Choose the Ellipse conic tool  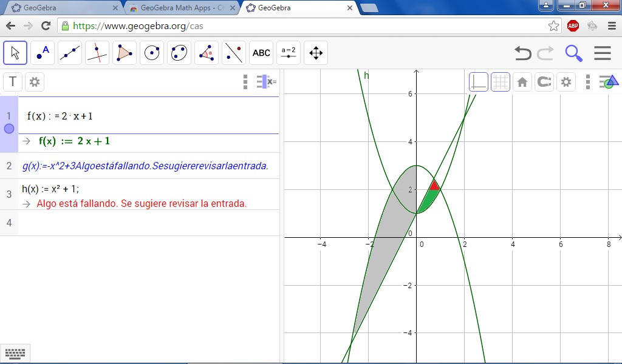click(179, 53)
